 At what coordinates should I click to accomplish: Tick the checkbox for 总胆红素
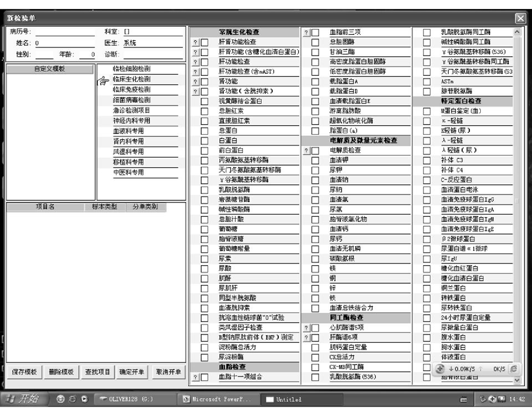204,111
